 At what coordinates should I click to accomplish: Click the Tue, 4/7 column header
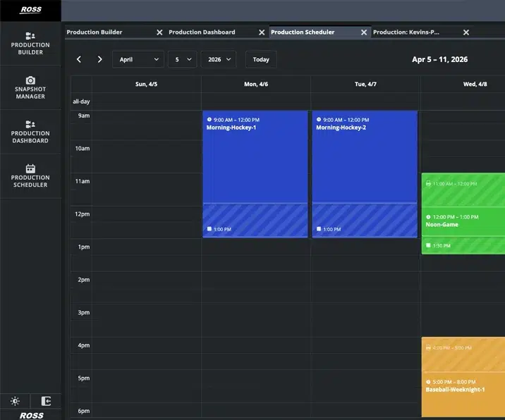point(365,85)
